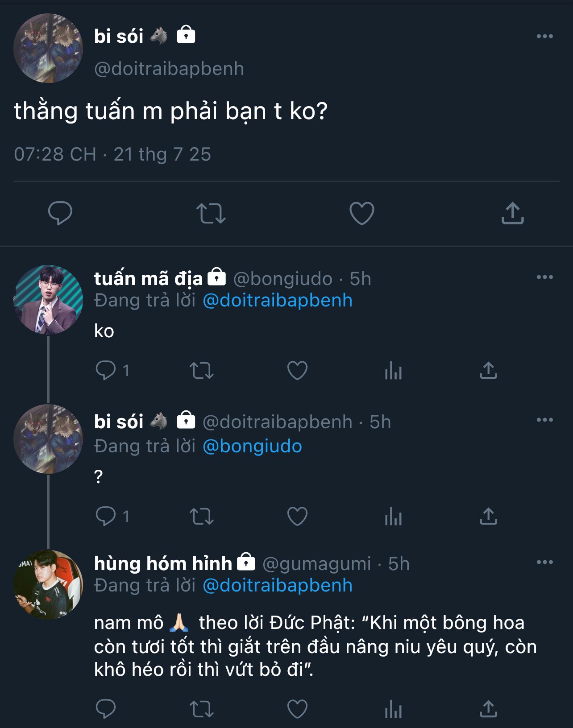Viewport: 573px width, 728px height.
Task: Share bi sói's "?" reply
Action: pyautogui.click(x=488, y=516)
